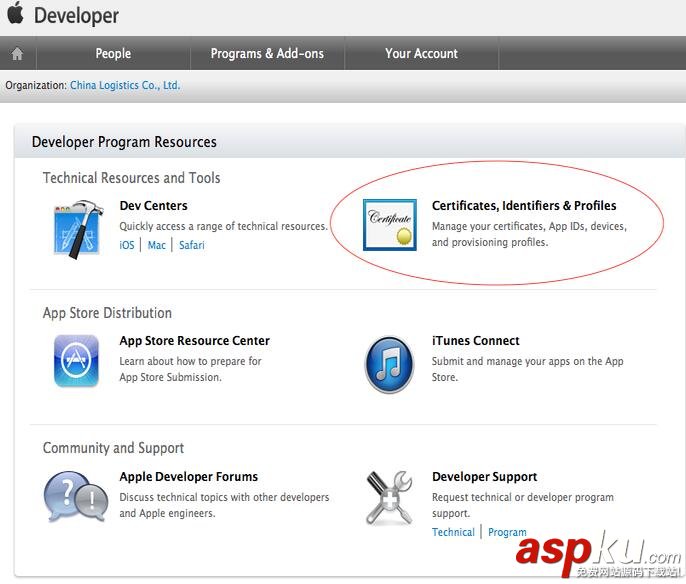Open the Developer Support tools icon
This screenshot has width=686, height=584.
(x=389, y=497)
